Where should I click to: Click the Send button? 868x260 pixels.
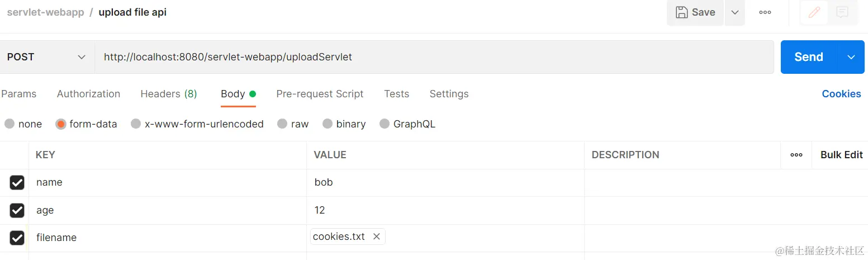(x=808, y=57)
